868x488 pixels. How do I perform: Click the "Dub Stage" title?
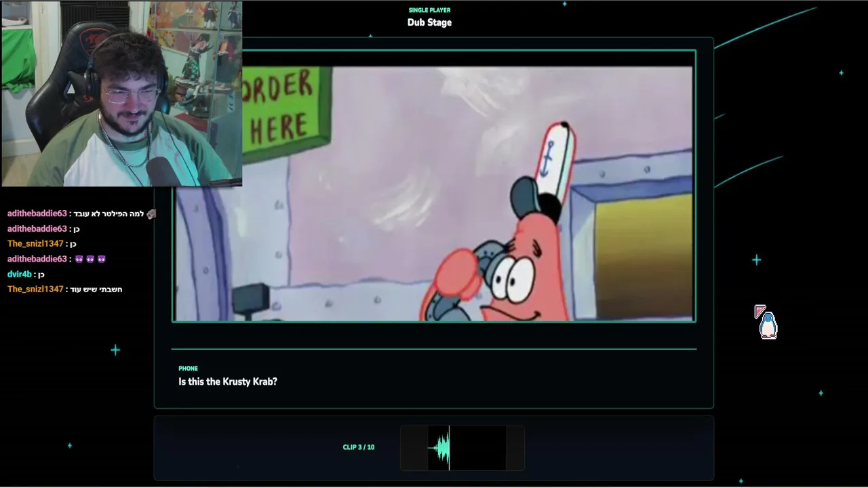(x=429, y=22)
